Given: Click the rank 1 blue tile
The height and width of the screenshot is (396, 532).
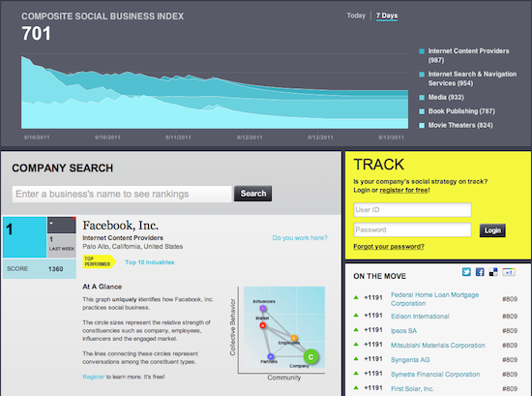Looking at the screenshot, I should point(24,237).
